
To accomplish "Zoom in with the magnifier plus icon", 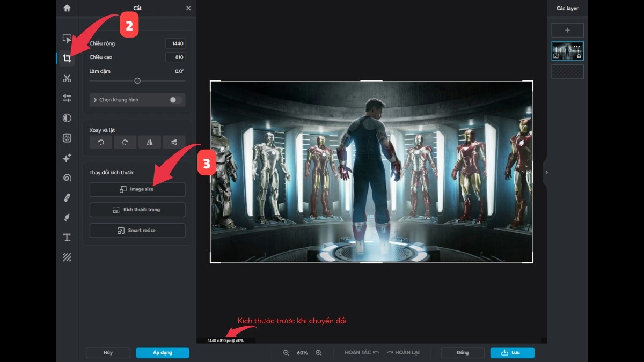I will [319, 353].
